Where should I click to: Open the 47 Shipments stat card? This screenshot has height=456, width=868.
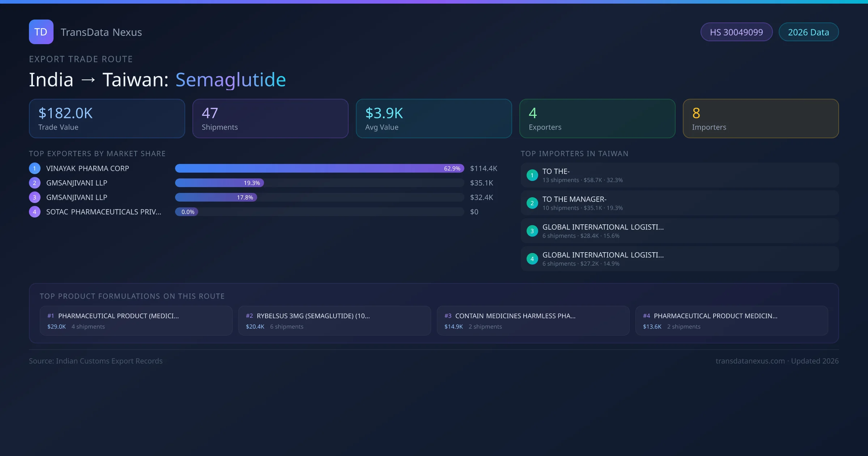click(270, 118)
